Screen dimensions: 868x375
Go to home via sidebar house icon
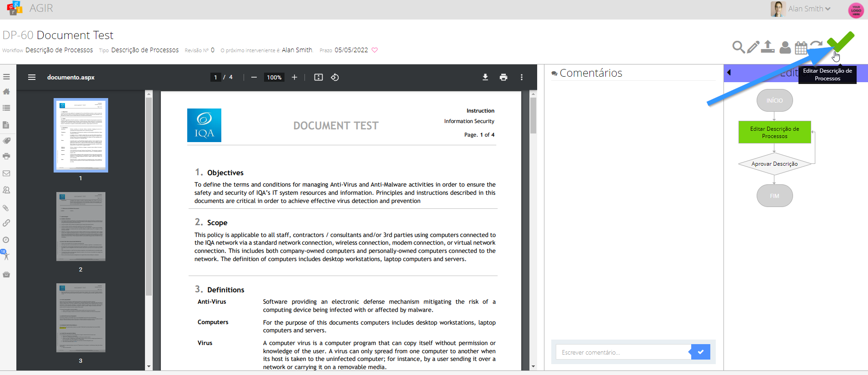click(6, 92)
